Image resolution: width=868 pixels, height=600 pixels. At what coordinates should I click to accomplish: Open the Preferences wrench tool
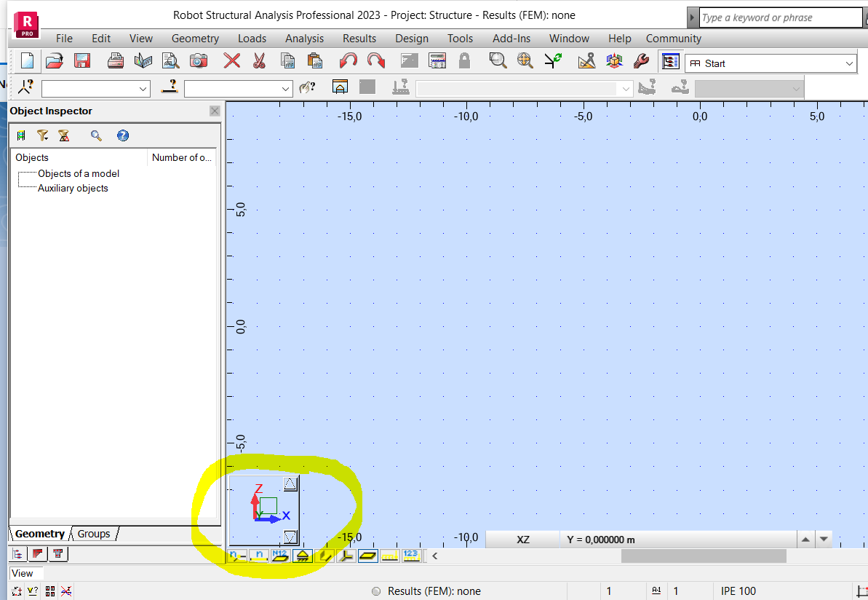coord(641,60)
